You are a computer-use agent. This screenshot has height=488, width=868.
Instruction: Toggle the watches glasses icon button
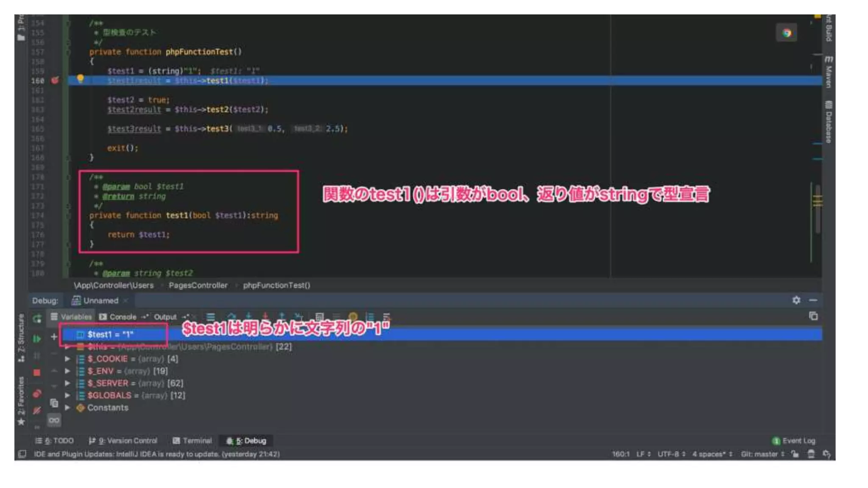coord(54,420)
